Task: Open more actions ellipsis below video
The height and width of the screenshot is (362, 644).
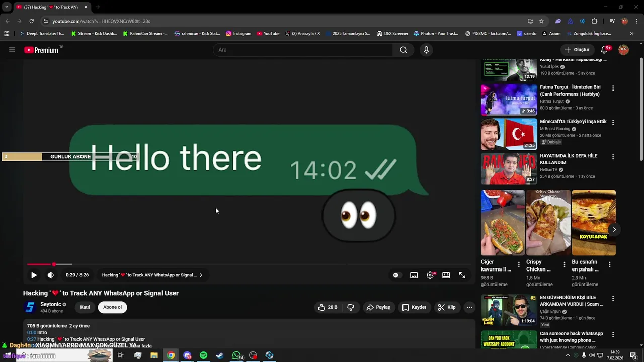Action: pyautogui.click(x=469, y=307)
